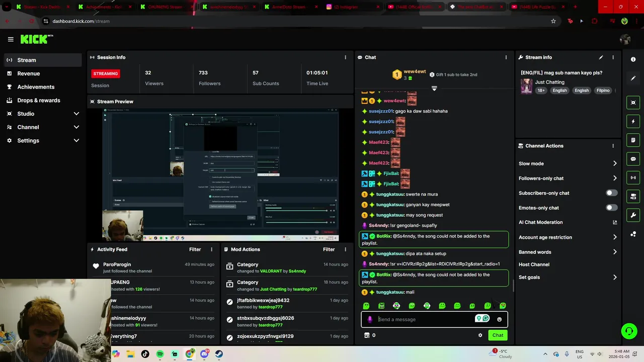Image resolution: width=644 pixels, height=362 pixels.
Task: Open Mod Actions options menu
Action: click(x=345, y=249)
